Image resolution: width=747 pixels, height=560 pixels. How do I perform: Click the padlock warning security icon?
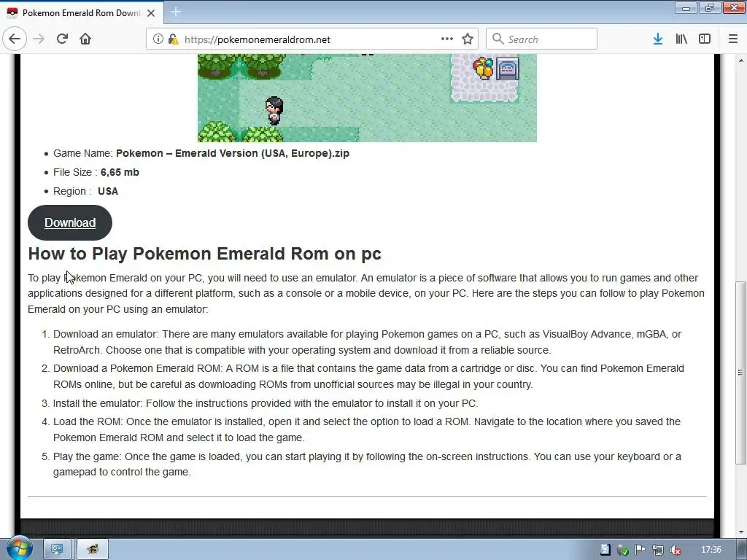pyautogui.click(x=174, y=39)
